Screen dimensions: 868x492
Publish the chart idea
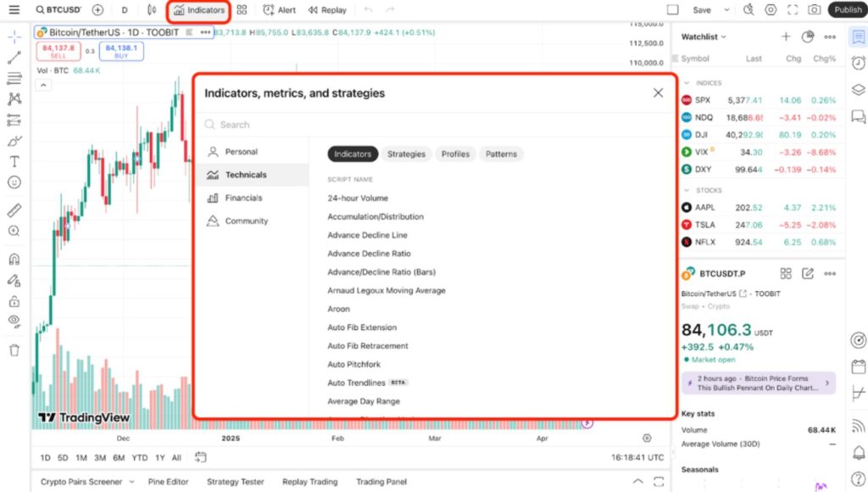pos(848,10)
